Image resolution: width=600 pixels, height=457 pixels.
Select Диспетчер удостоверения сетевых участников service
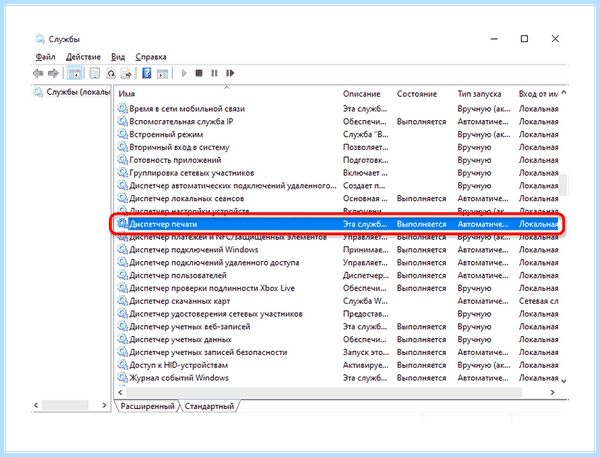tap(338, 314)
